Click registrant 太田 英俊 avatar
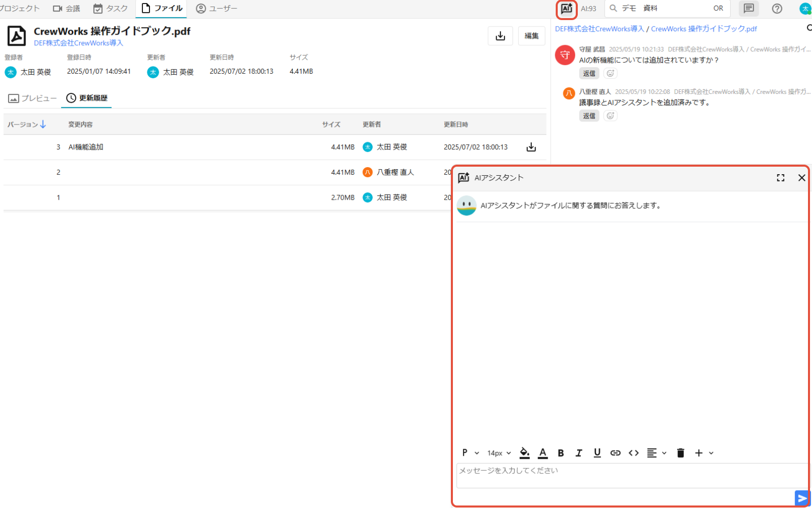The image size is (812, 508). pos(11,72)
